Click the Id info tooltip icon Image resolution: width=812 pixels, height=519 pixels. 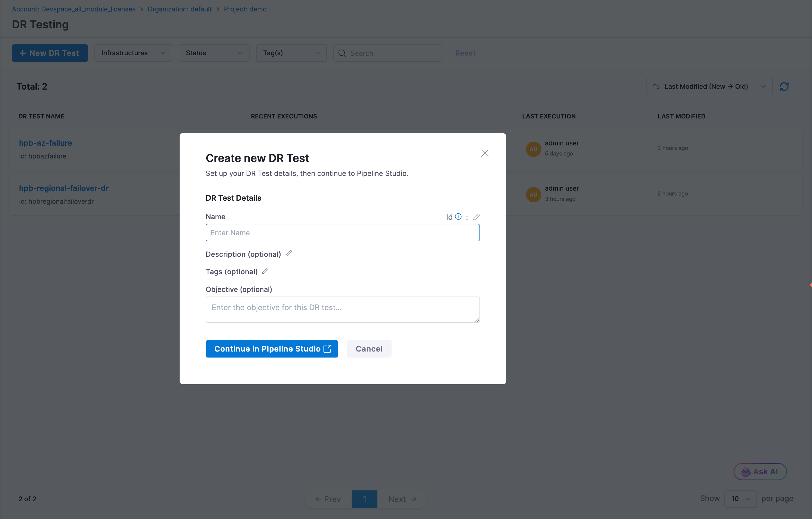[x=458, y=217]
